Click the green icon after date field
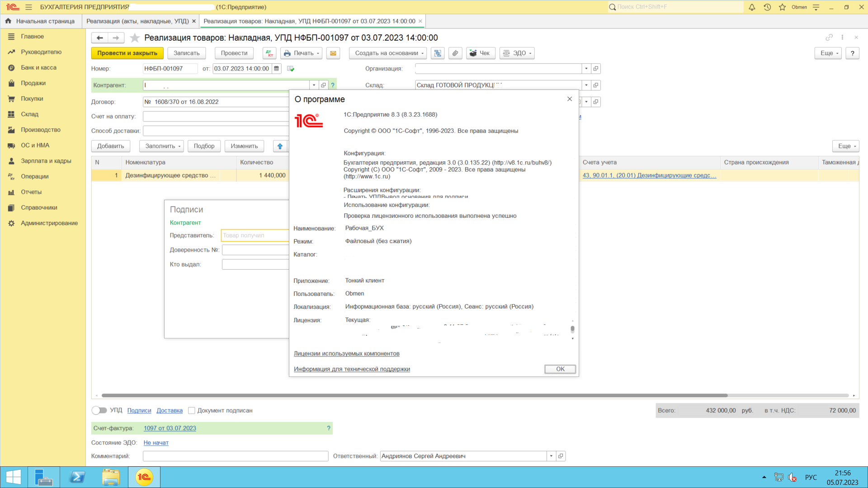 (x=291, y=69)
